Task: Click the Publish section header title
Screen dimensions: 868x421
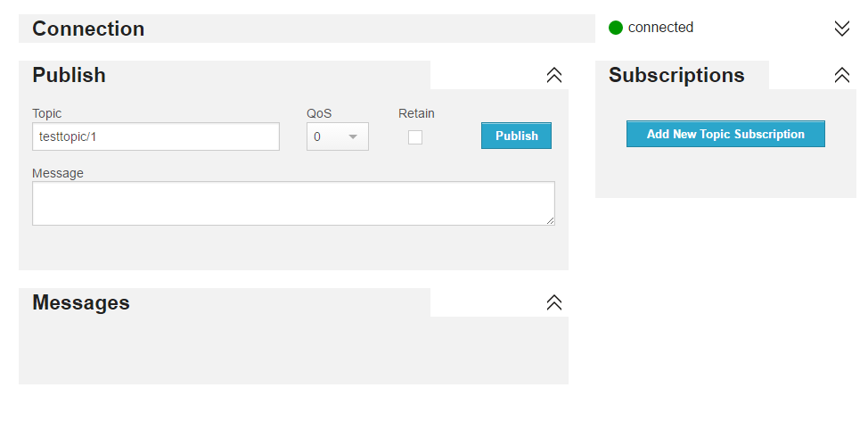Action: pos(69,75)
